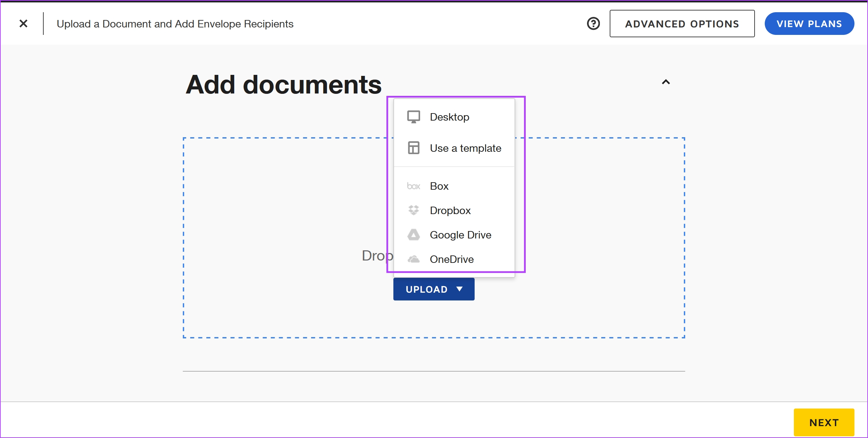Open Advanced Options
The width and height of the screenshot is (868, 438).
tap(682, 24)
